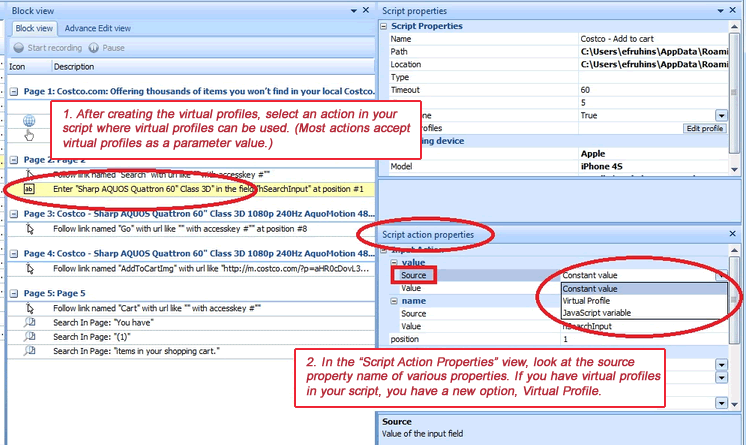The image size is (746, 445).
Task: Choose JavaScript variable in the source dropdown list
Action: (x=644, y=313)
